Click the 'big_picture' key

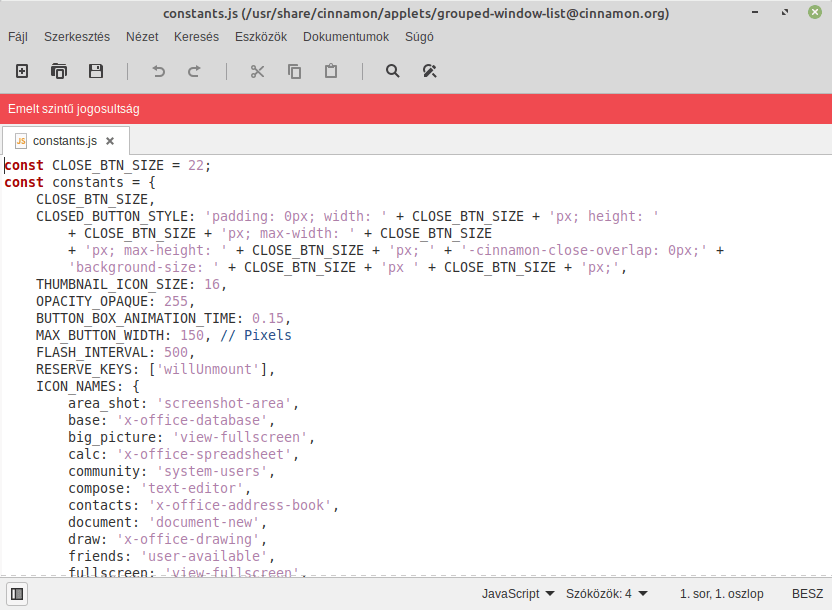(112, 437)
